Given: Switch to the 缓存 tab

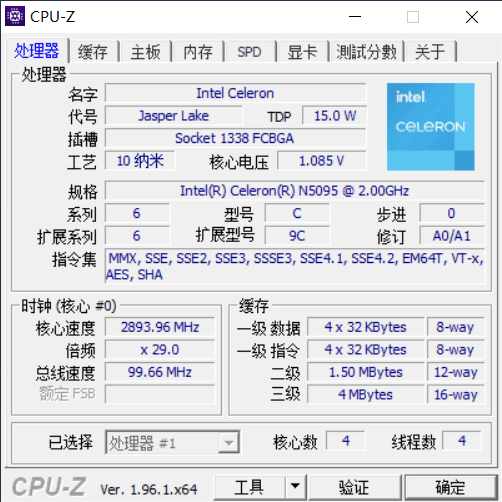Looking at the screenshot, I should point(93,52).
